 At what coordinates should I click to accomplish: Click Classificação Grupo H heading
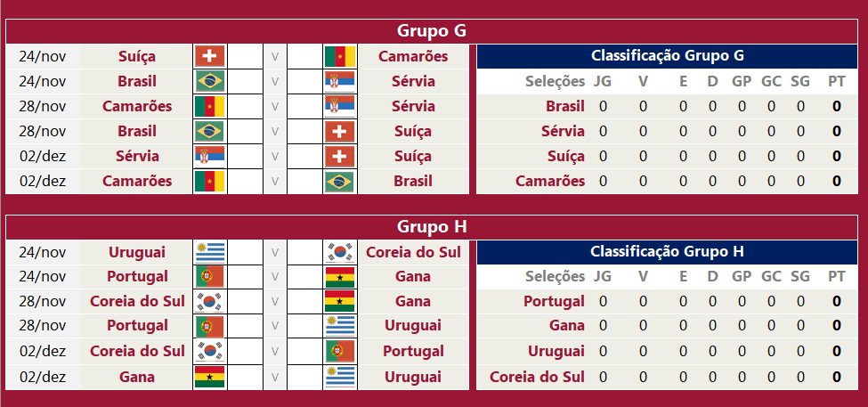667,252
